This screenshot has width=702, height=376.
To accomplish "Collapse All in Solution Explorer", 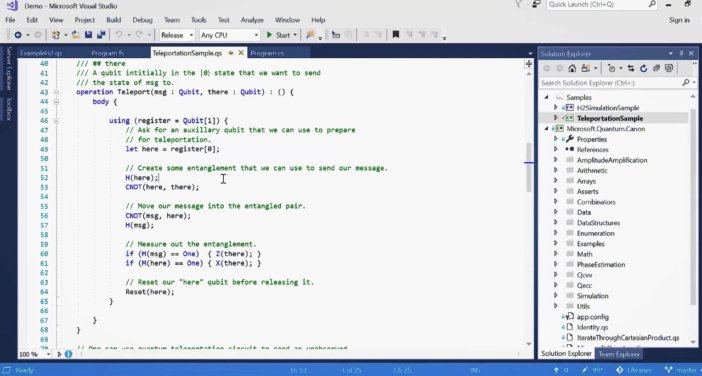I will pos(656,68).
